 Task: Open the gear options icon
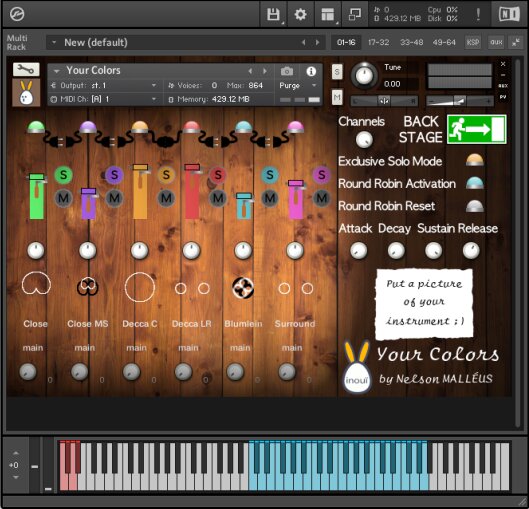[x=300, y=15]
